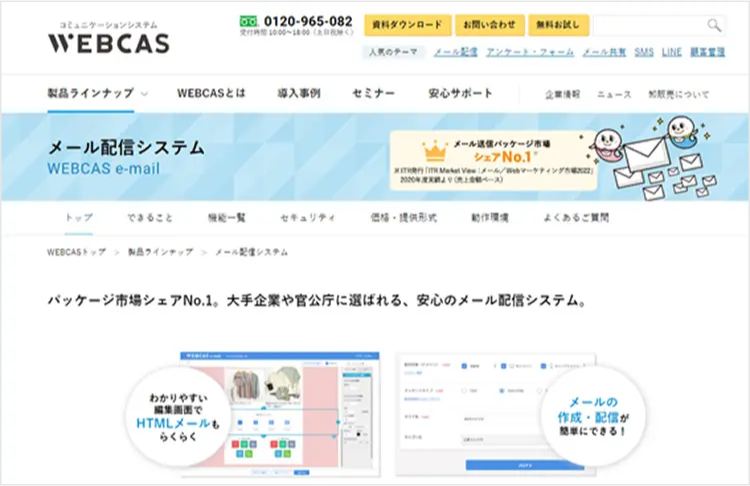Screen dimensions: 750x486
Task: Select the よくあるご質問 tab
Action: 576,218
